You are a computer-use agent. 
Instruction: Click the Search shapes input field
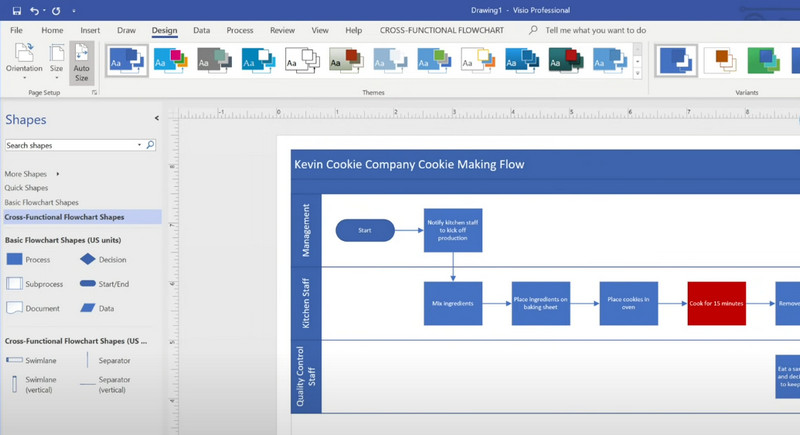70,145
